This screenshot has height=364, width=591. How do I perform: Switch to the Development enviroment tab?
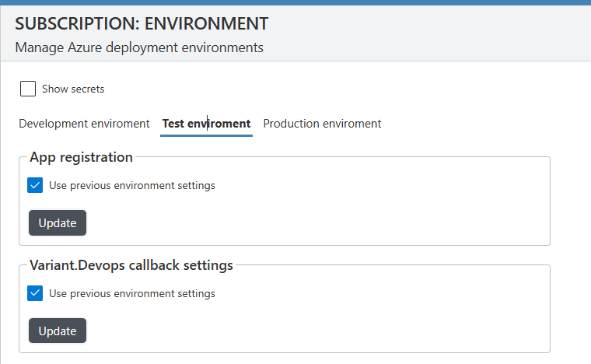[84, 124]
